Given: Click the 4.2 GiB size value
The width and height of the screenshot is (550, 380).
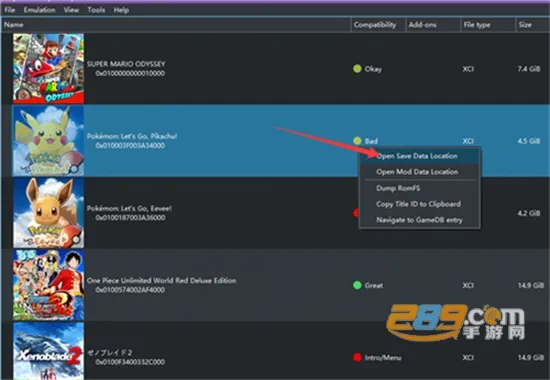Looking at the screenshot, I should [x=529, y=213].
